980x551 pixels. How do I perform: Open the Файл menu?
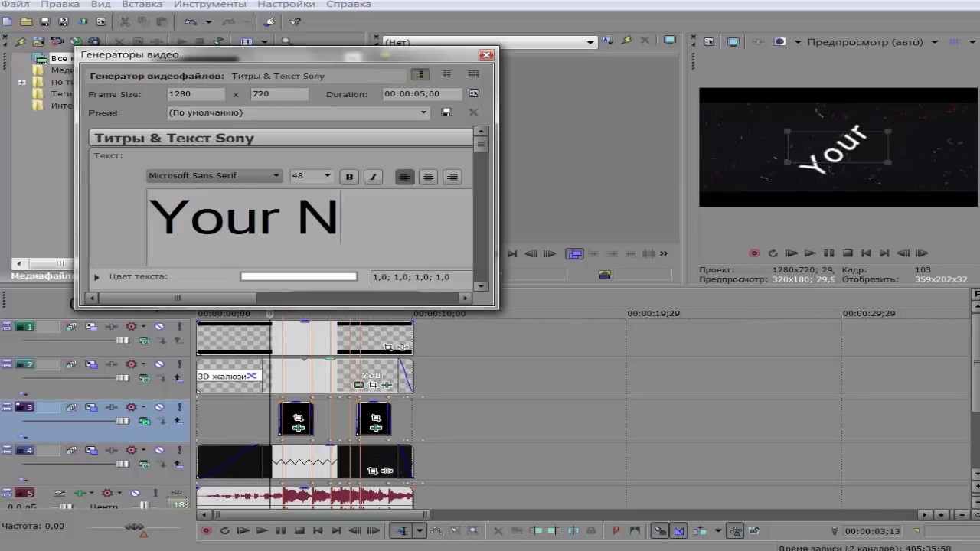15,5
